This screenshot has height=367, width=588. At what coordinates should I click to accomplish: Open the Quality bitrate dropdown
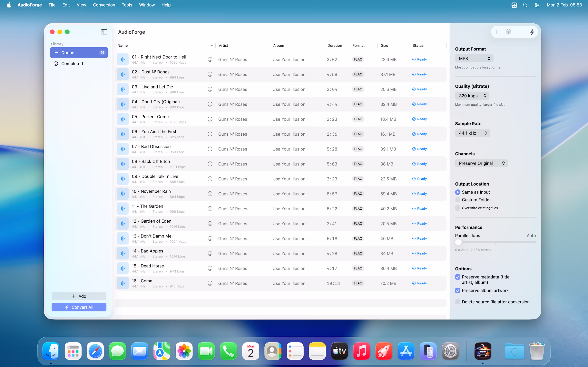pos(472,96)
